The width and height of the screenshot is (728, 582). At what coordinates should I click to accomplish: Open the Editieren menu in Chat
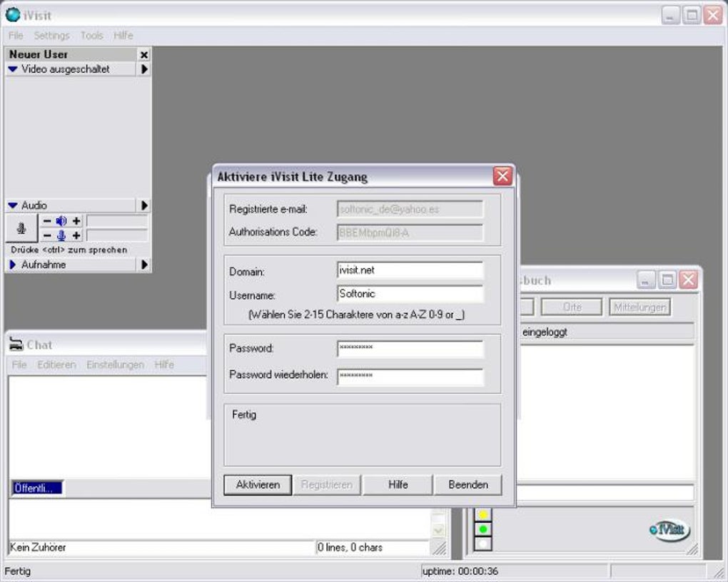coord(56,364)
